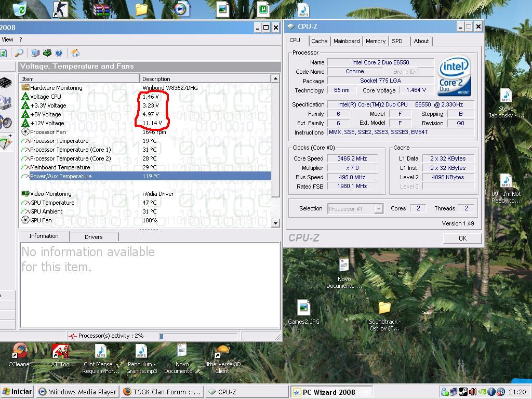Launch ATITool from the desktop
The image size is (532, 399).
click(x=60, y=352)
